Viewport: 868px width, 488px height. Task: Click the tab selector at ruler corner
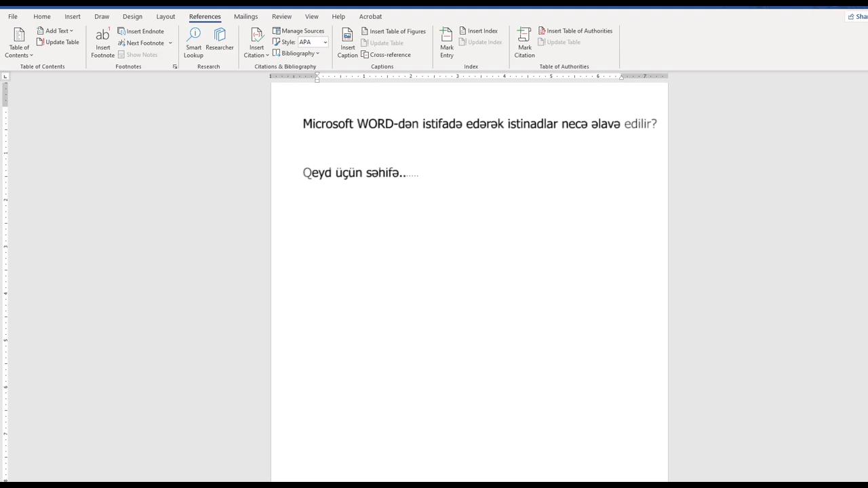5,76
